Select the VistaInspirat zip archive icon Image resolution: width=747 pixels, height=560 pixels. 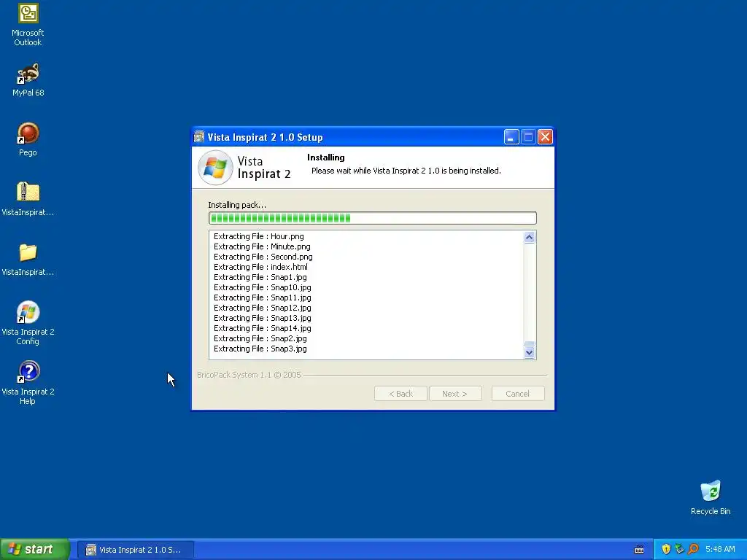coord(28,198)
